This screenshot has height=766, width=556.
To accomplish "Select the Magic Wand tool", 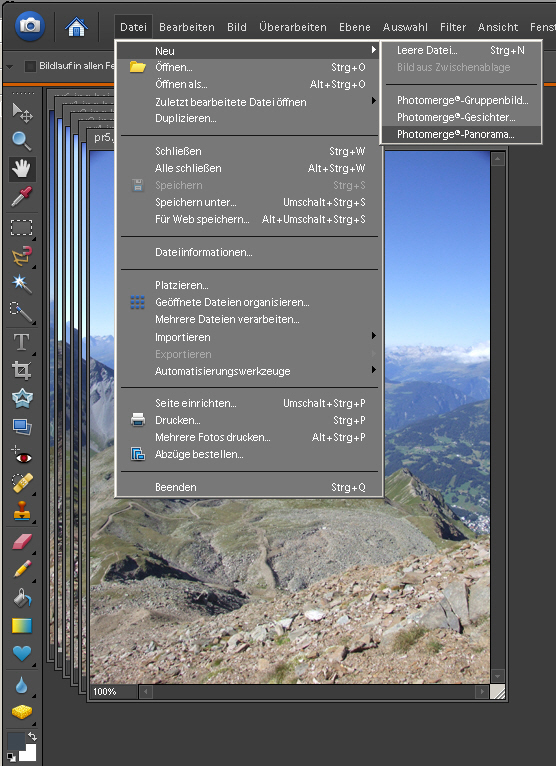I will [x=21, y=284].
